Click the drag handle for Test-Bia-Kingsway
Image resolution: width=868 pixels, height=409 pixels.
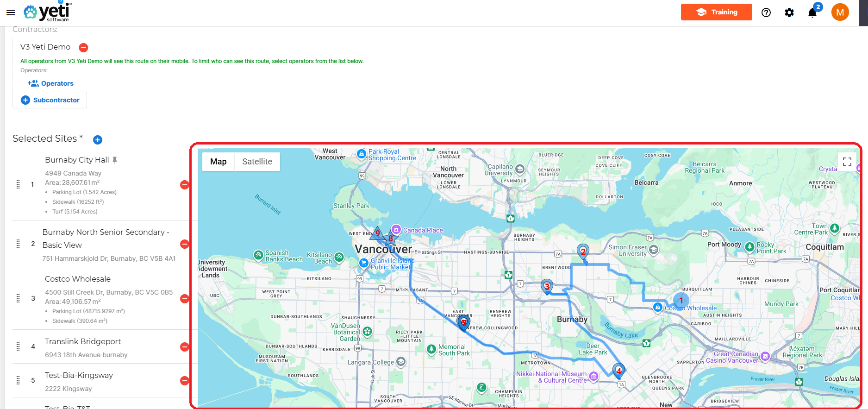tap(18, 380)
